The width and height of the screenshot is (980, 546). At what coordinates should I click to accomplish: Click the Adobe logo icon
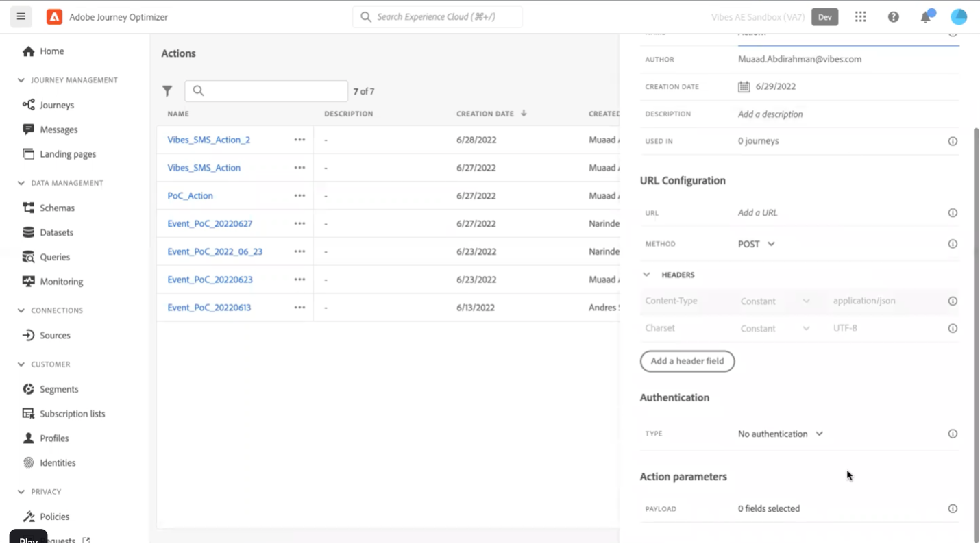(54, 16)
